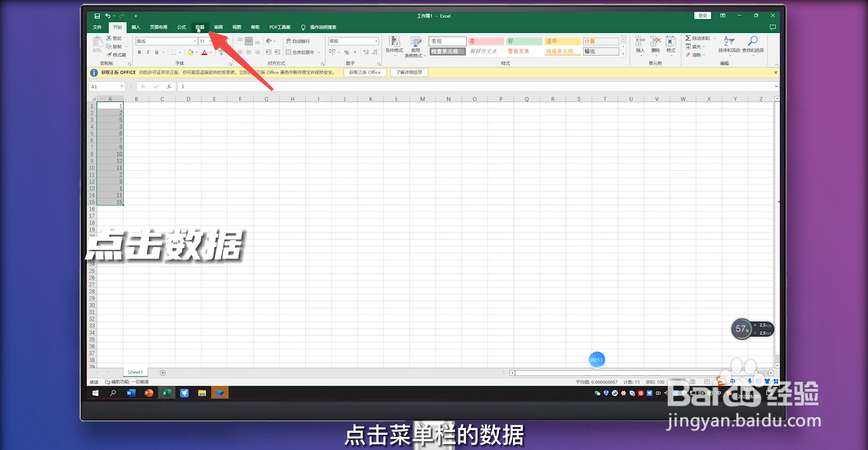Select the Bold formatting icon
The image size is (868, 450).
(x=139, y=52)
